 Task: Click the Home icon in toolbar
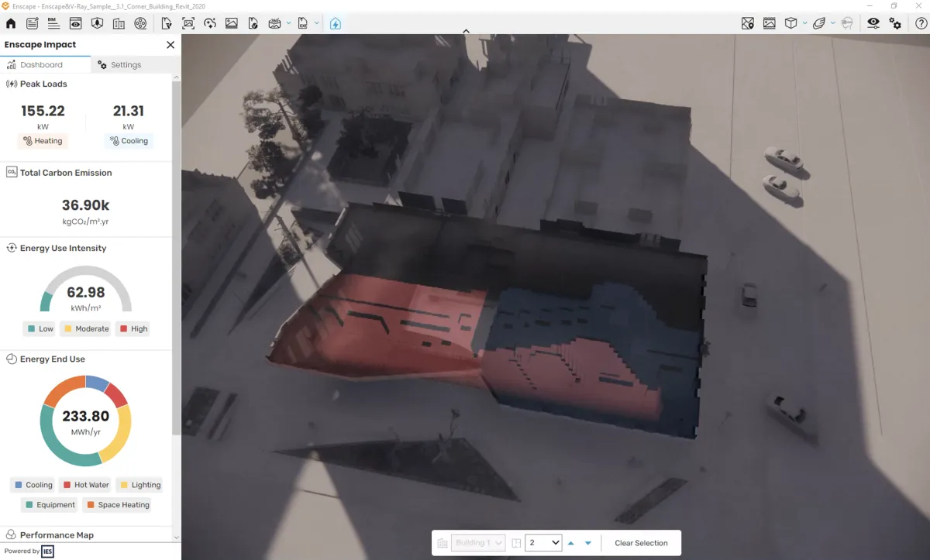pyautogui.click(x=11, y=23)
